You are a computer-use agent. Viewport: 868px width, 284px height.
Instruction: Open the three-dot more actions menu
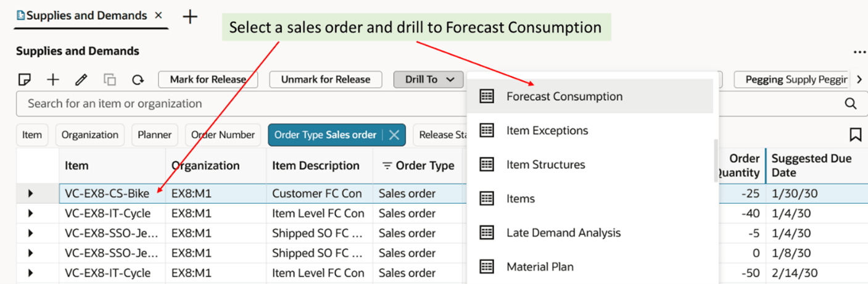tap(859, 52)
